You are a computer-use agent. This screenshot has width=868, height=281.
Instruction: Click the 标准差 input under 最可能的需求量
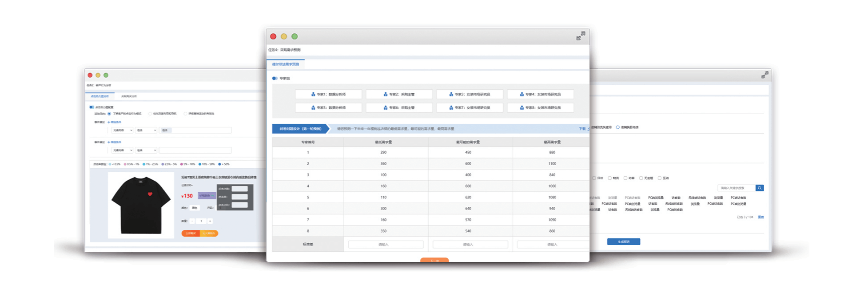(470, 245)
